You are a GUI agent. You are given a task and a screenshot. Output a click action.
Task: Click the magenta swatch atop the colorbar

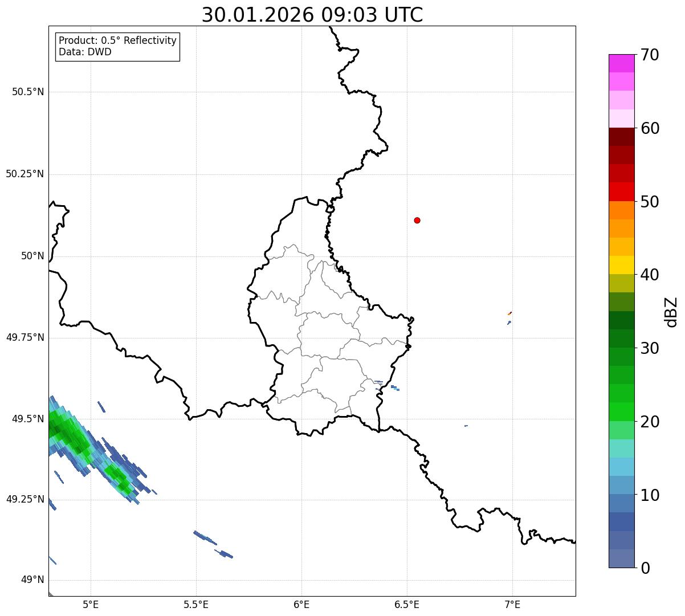pos(621,63)
